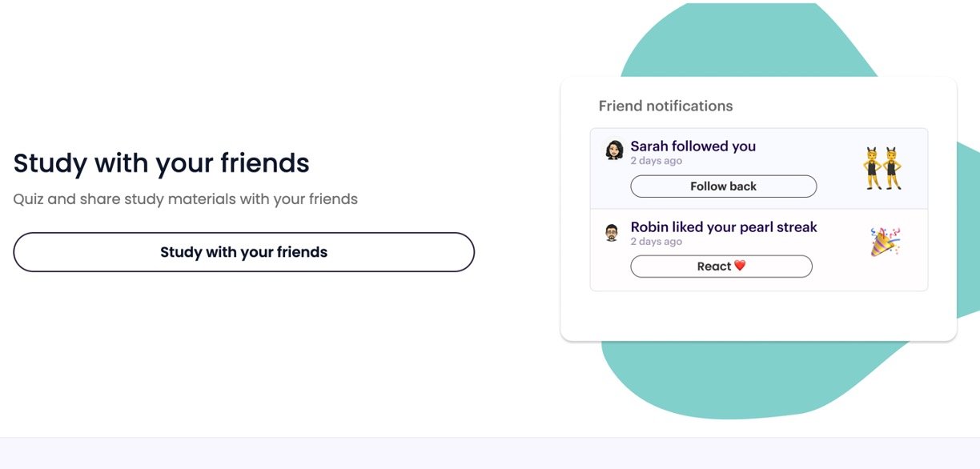The image size is (980, 469).
Task: Click the timestamp under Sarah's notification
Action: (x=656, y=161)
